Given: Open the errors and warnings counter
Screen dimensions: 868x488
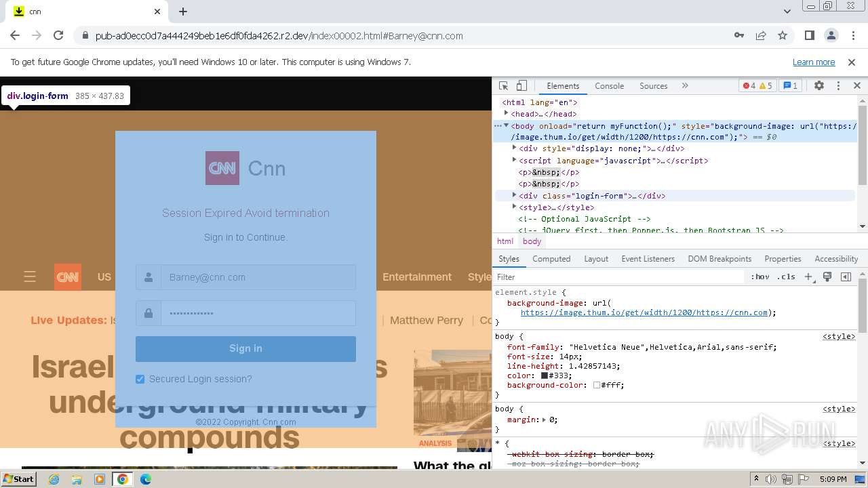Looking at the screenshot, I should (x=757, y=86).
